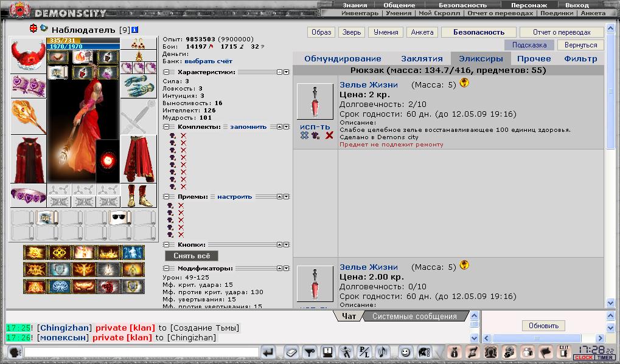Open the Фильтр tab
Image resolution: width=620 pixels, height=364 pixels.
click(580, 59)
